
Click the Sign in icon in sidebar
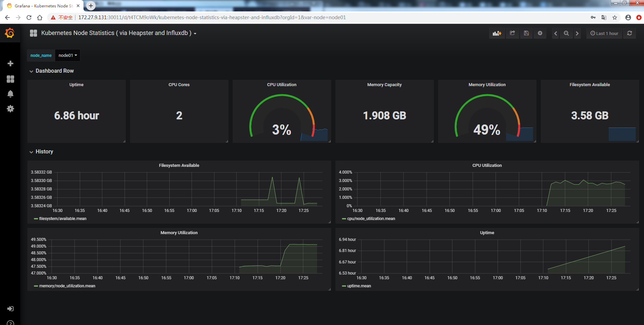(10, 309)
